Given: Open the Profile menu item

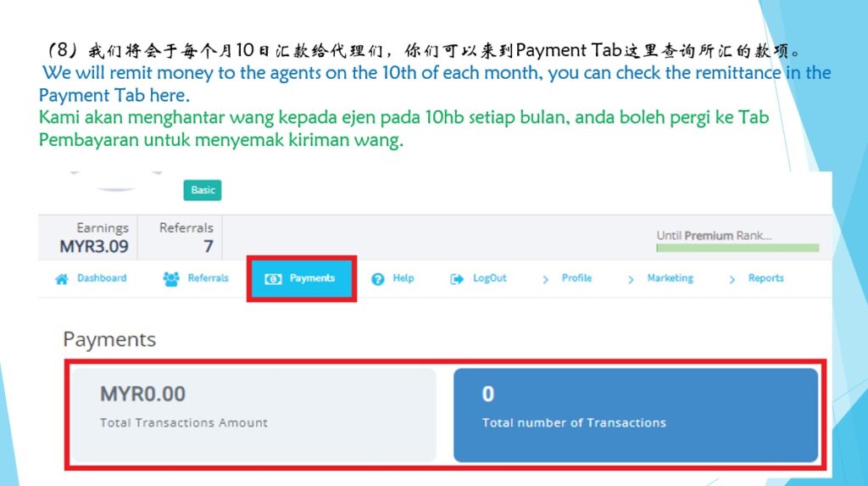Looking at the screenshot, I should [576, 278].
